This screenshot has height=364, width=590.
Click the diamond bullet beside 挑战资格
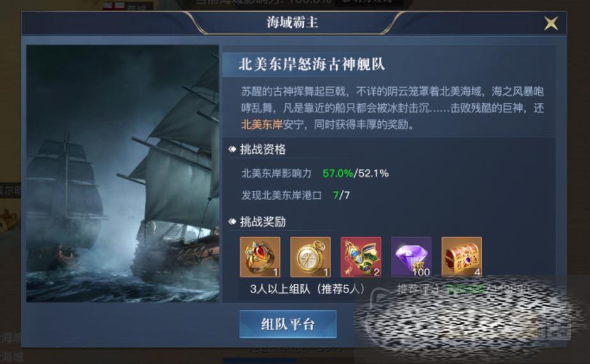[x=232, y=149]
